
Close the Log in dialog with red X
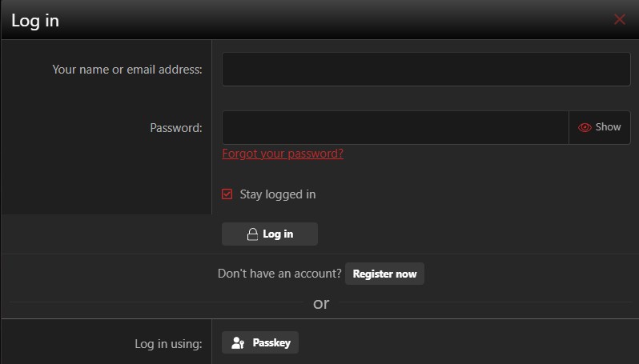coord(620,19)
